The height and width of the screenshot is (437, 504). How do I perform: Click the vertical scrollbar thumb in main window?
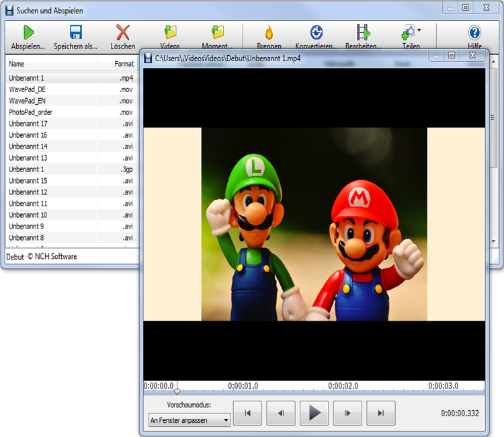pyautogui.click(x=494, y=118)
